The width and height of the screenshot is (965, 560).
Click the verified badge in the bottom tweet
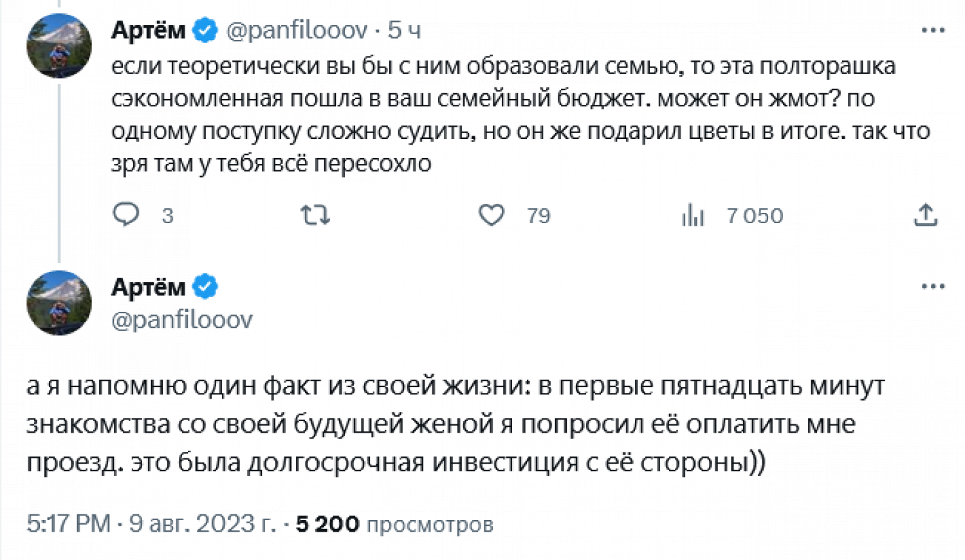205,287
